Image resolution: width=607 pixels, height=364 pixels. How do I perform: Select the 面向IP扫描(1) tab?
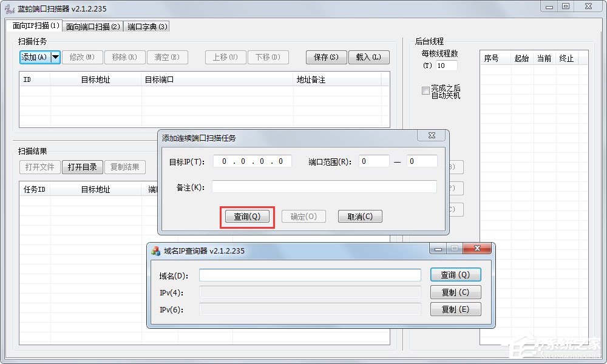37,26
